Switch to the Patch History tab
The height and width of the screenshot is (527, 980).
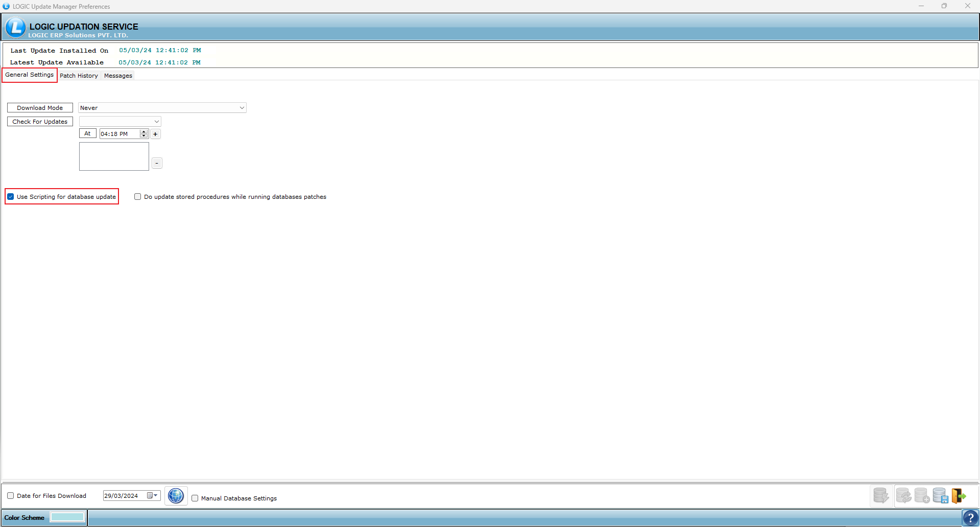(79, 76)
